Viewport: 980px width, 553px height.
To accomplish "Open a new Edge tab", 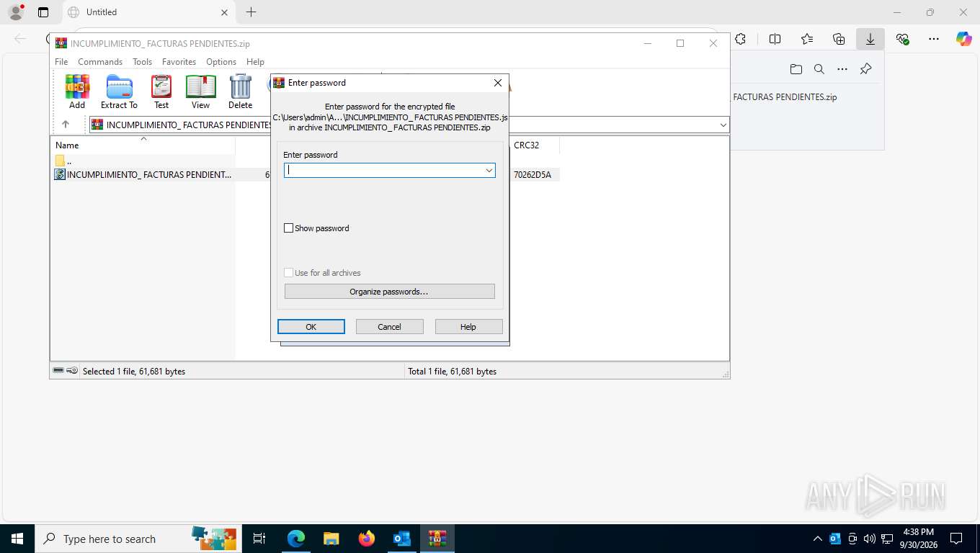I will coord(251,12).
